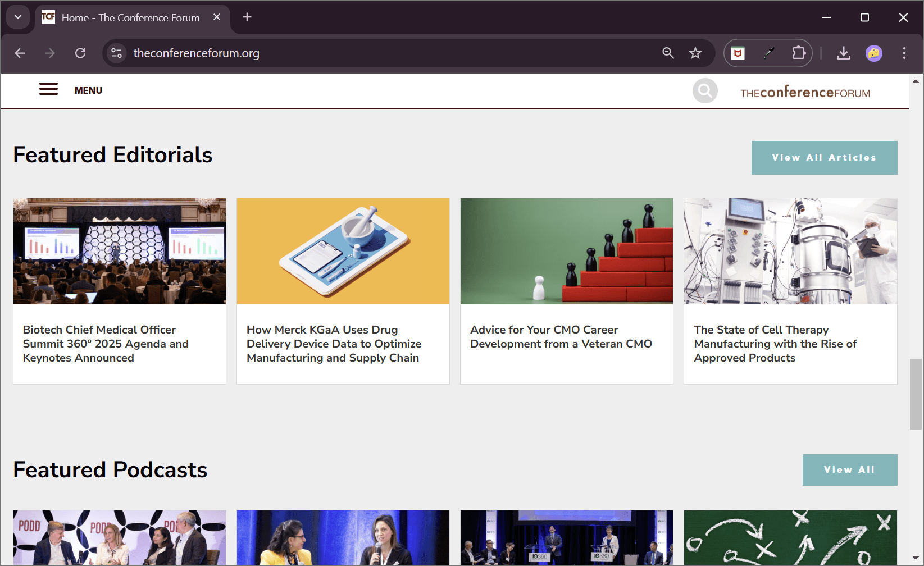Bookmark this page with the star icon

click(695, 53)
